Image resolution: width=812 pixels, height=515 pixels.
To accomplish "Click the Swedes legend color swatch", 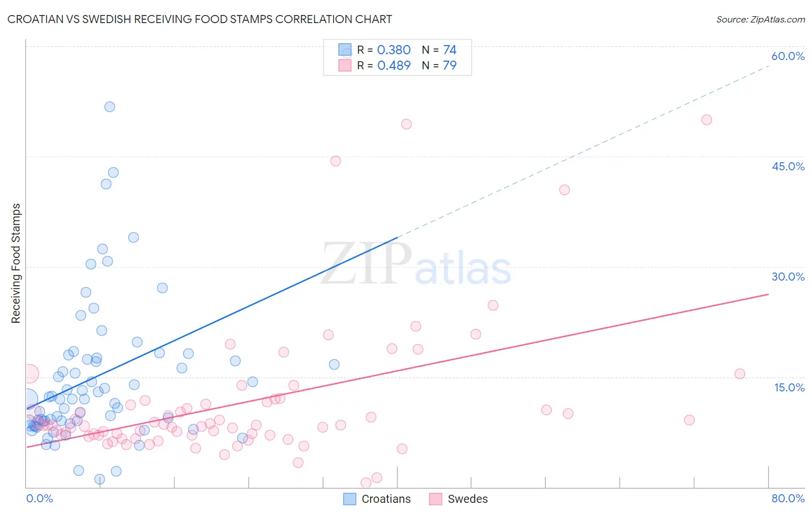I will (x=435, y=499).
